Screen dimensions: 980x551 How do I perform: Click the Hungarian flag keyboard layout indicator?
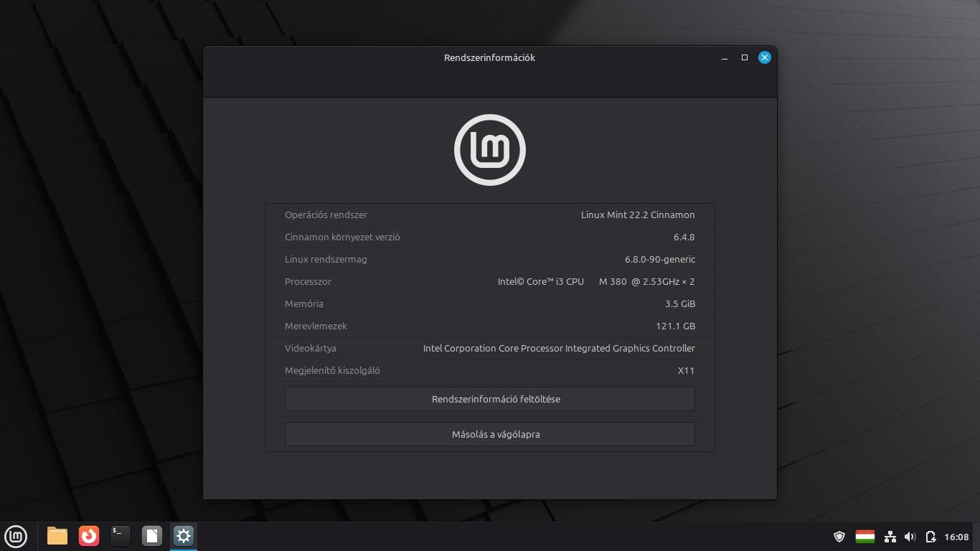[x=865, y=537]
